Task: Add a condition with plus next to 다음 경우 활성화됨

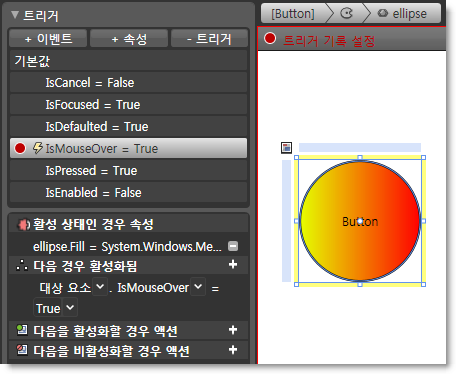Action: [x=233, y=265]
